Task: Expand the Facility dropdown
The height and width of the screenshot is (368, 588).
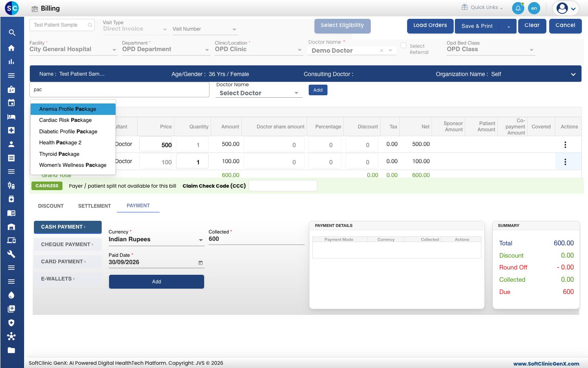Action: (73, 49)
